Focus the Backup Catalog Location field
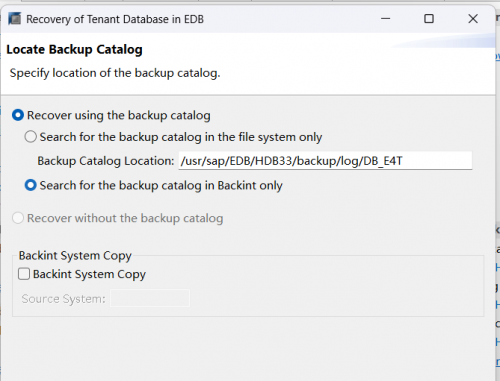This screenshot has height=381, width=500. (x=325, y=161)
